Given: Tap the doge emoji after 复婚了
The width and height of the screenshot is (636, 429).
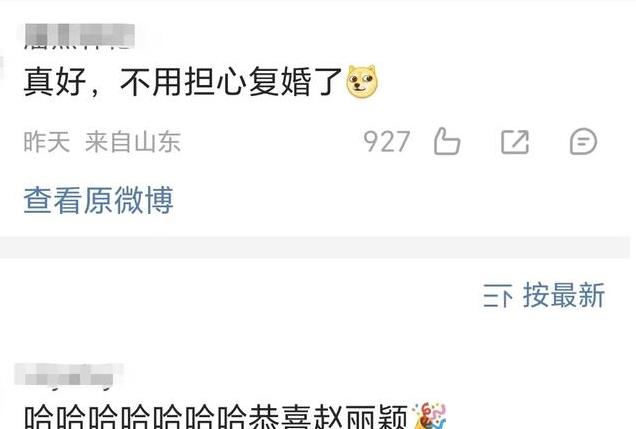Looking at the screenshot, I should (x=362, y=82).
